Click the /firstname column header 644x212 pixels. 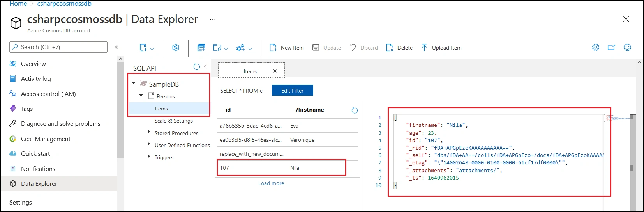(310, 110)
